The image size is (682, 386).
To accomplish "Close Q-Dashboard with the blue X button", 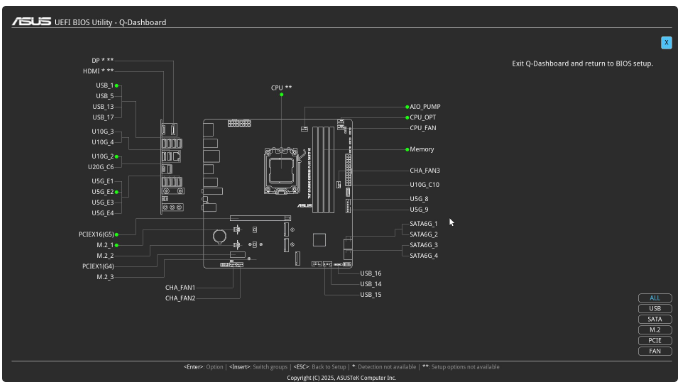I will [x=666, y=43].
